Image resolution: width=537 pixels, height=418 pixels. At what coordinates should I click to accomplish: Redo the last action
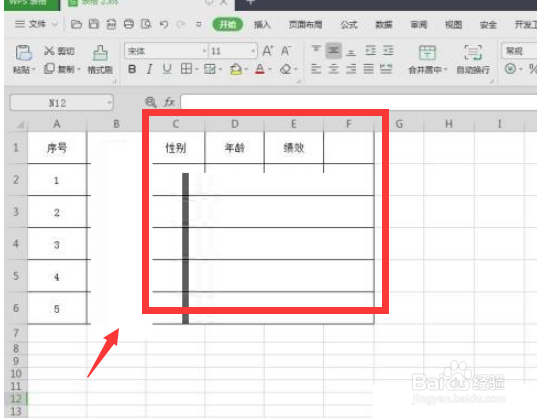pyautogui.click(x=180, y=24)
